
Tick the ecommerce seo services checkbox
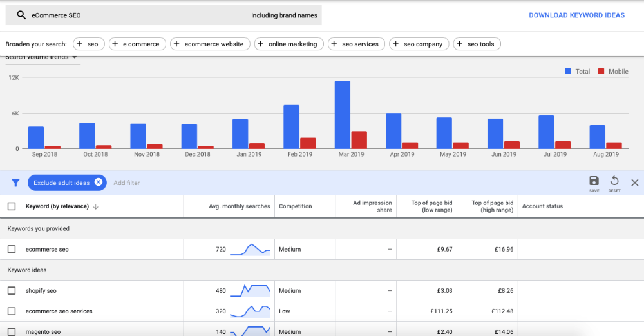tap(12, 311)
